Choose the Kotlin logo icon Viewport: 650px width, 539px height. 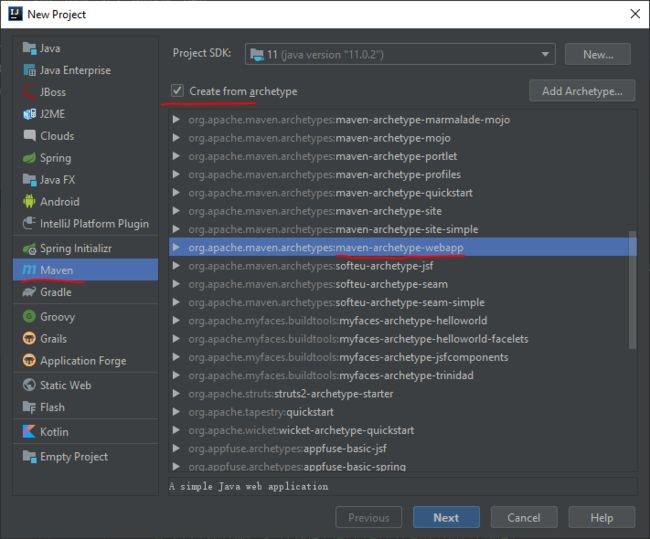tap(29, 432)
